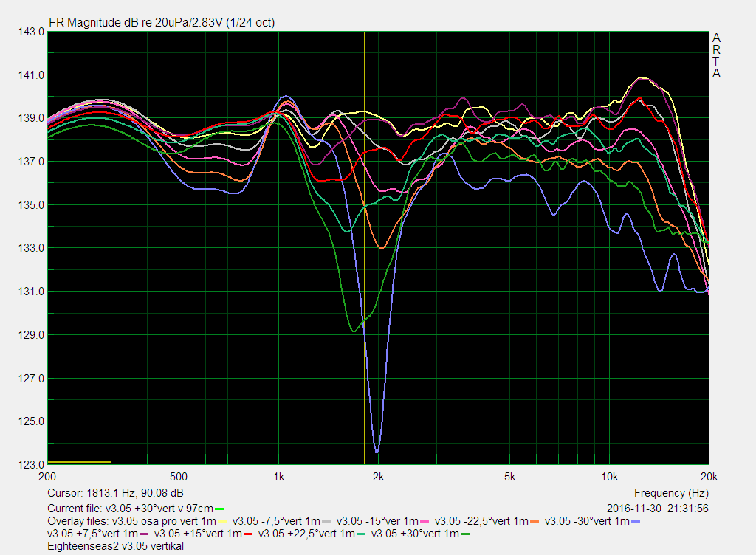Click the orange swatch after -22,5°vert 1m
The height and width of the screenshot is (555, 756).
coord(535,522)
